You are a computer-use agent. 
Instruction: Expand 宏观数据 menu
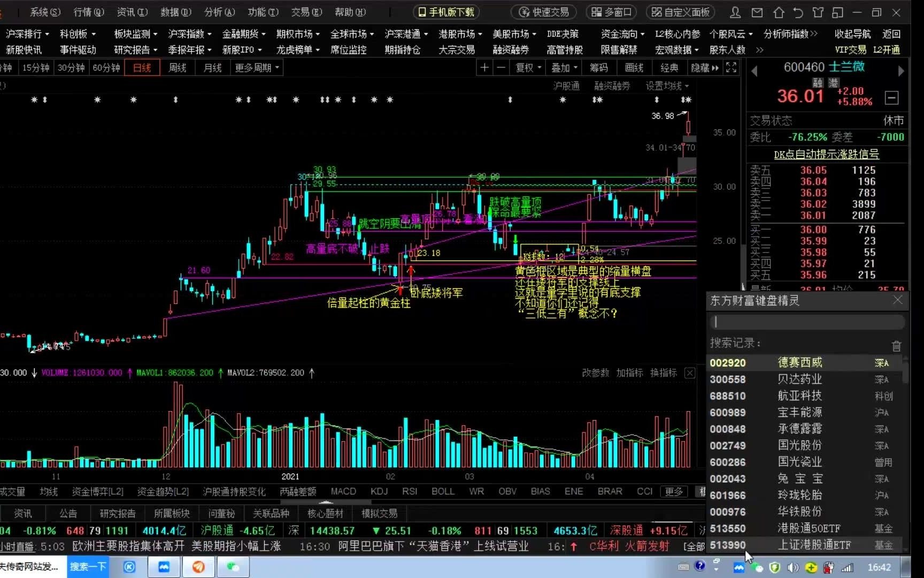677,50
